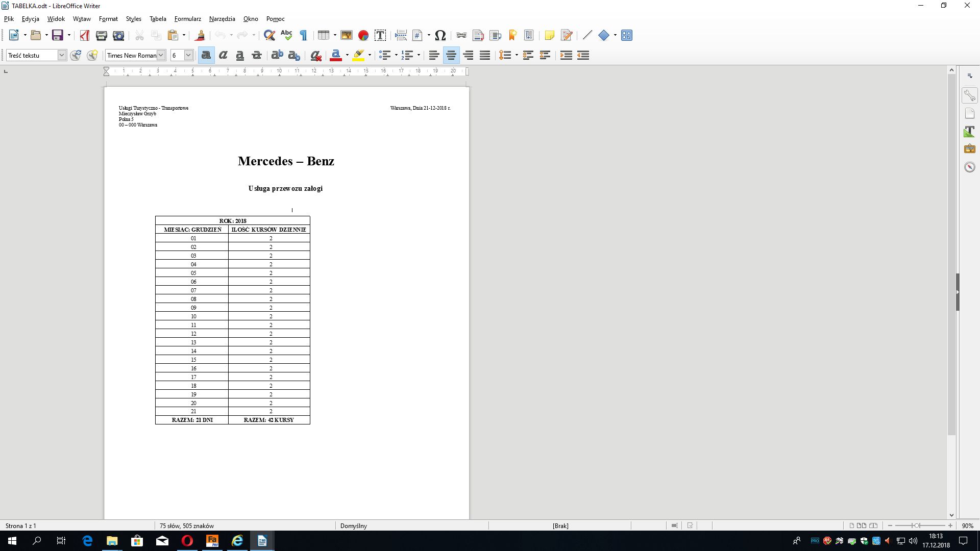Open the Narzędzia menu
Screen dimensions: 980x551
222,19
